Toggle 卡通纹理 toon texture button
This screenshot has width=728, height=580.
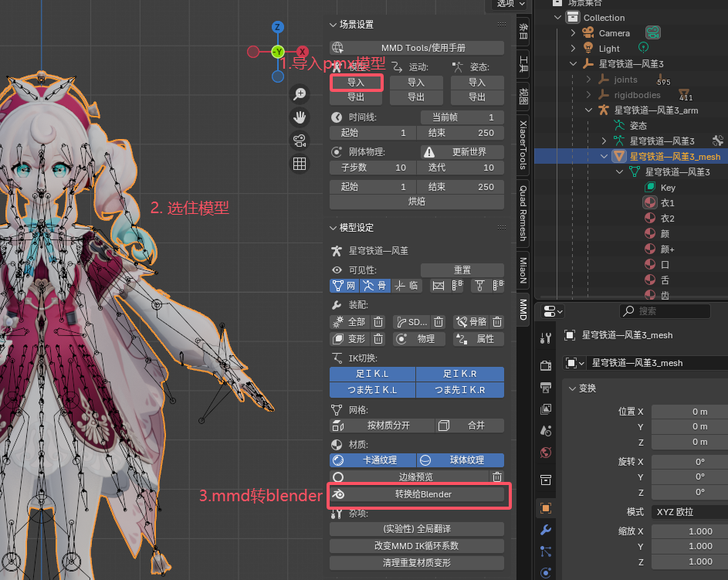pos(372,460)
